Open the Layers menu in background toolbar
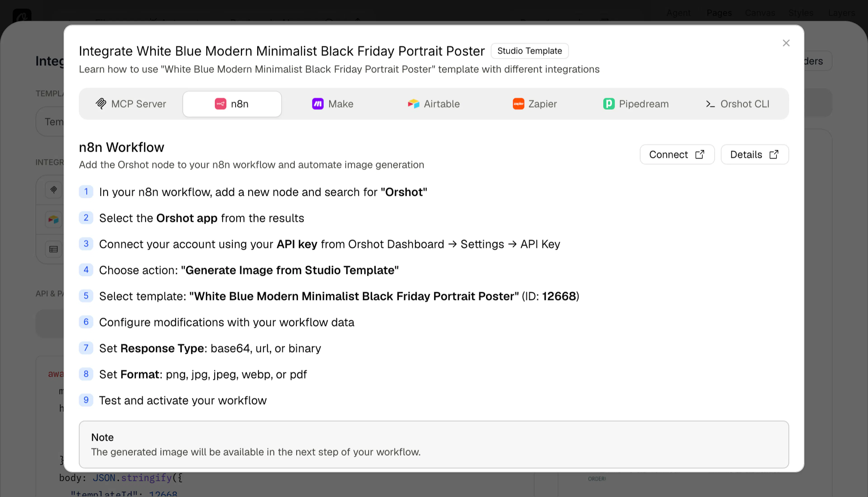 (841, 13)
